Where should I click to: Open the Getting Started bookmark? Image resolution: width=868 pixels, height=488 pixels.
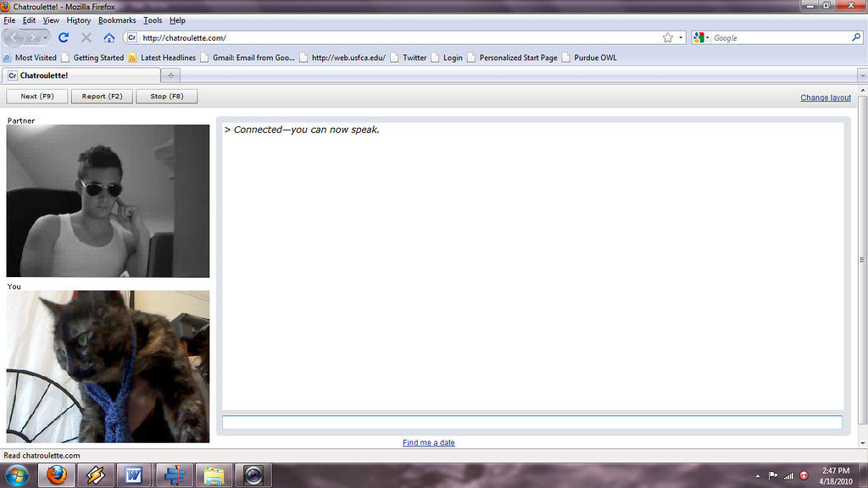(x=93, y=58)
